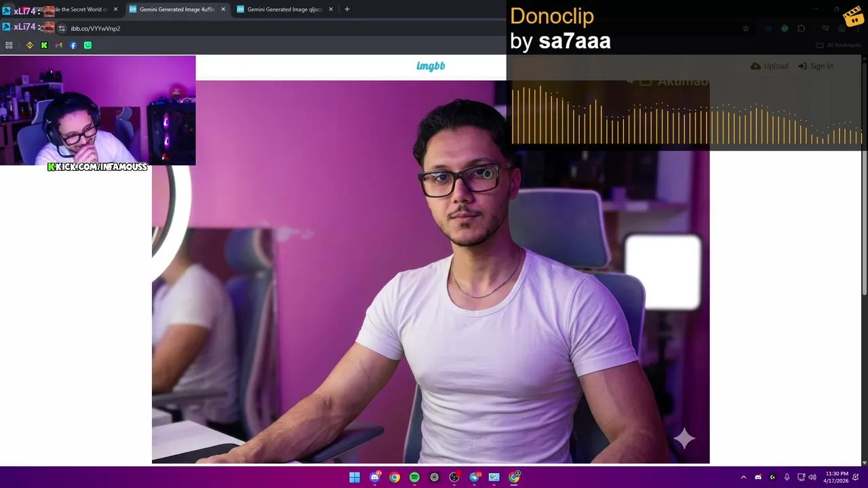Click the Sign in link
This screenshot has width=868, height=488.
[x=815, y=66]
